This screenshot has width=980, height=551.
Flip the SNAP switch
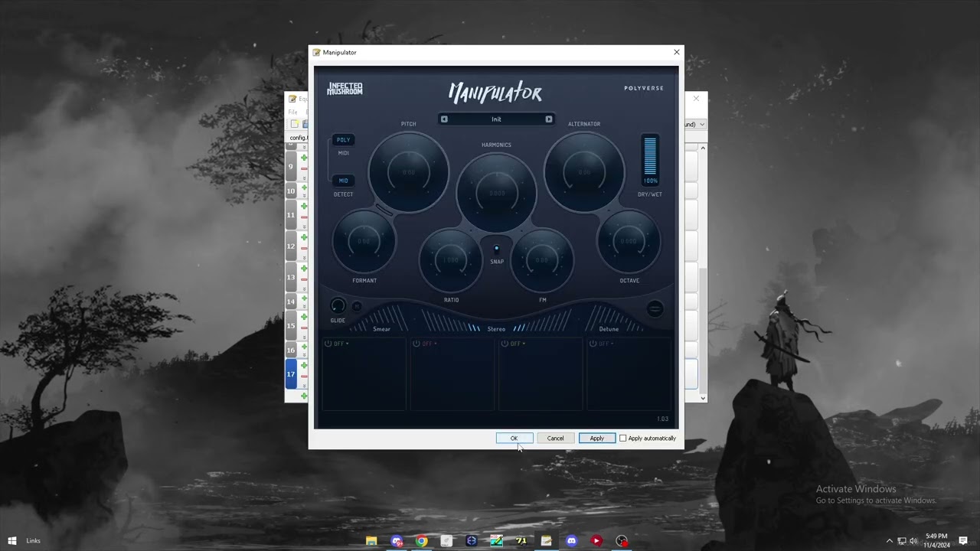tap(496, 249)
